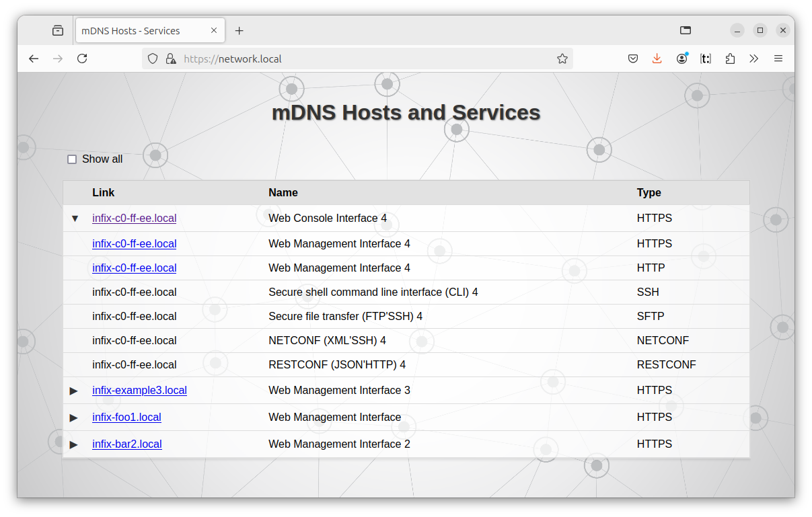Expand the infix-foo1.local entry
The width and height of the screenshot is (812, 517).
(74, 417)
